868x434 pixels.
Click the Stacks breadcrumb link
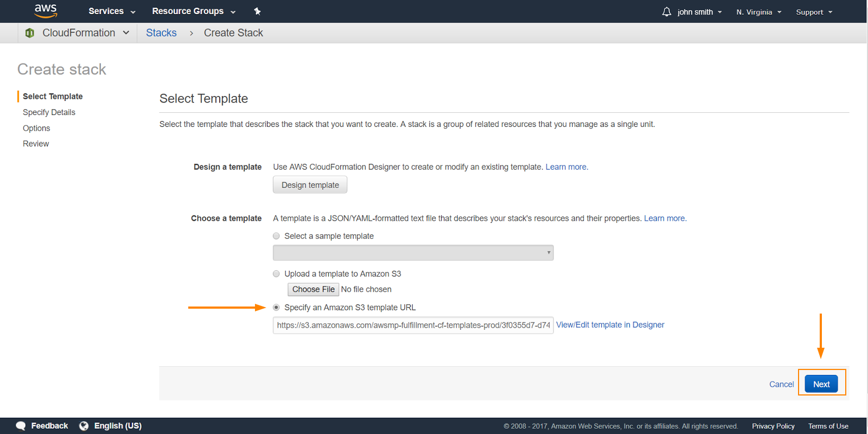tap(161, 33)
